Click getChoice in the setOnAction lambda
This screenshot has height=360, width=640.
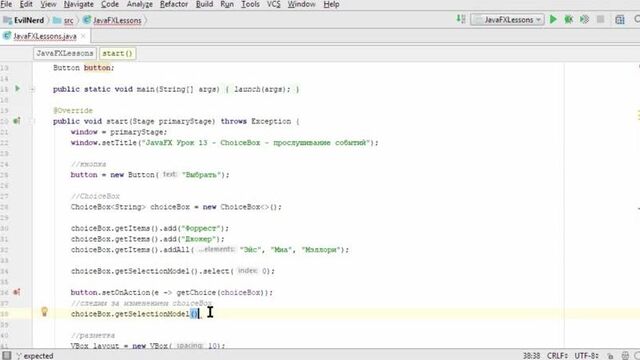196,293
